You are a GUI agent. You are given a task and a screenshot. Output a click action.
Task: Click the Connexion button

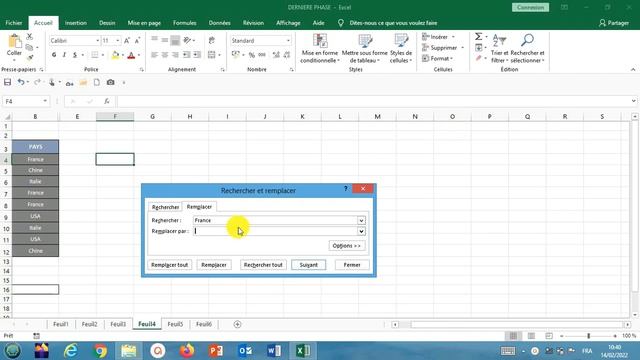pyautogui.click(x=530, y=7)
